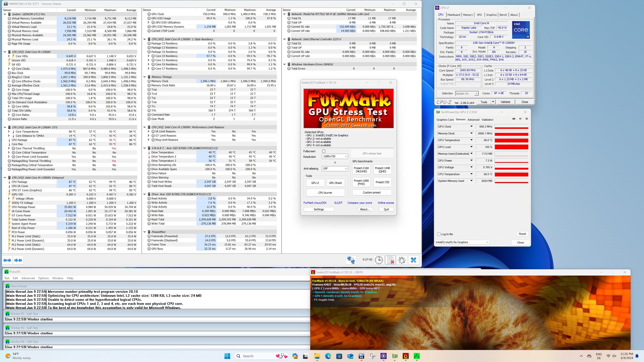Click Windows taskbar Search box
The height and width of the screenshot is (362, 644).
pyautogui.click(x=261, y=356)
